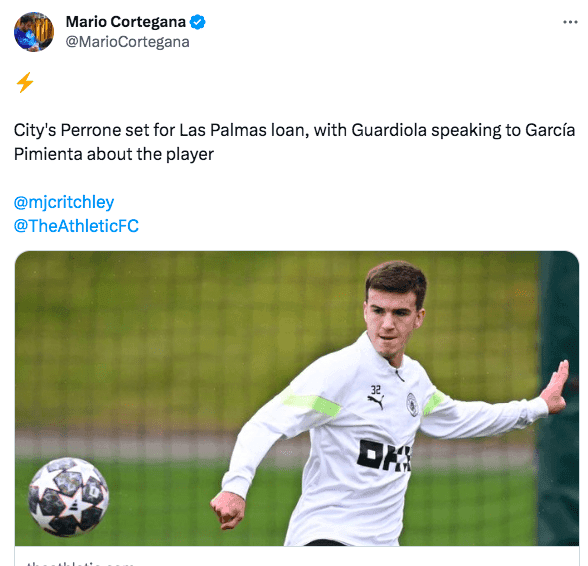Click the OKX sponsor logo on the shirt
The height and width of the screenshot is (566, 588).
coord(384,455)
